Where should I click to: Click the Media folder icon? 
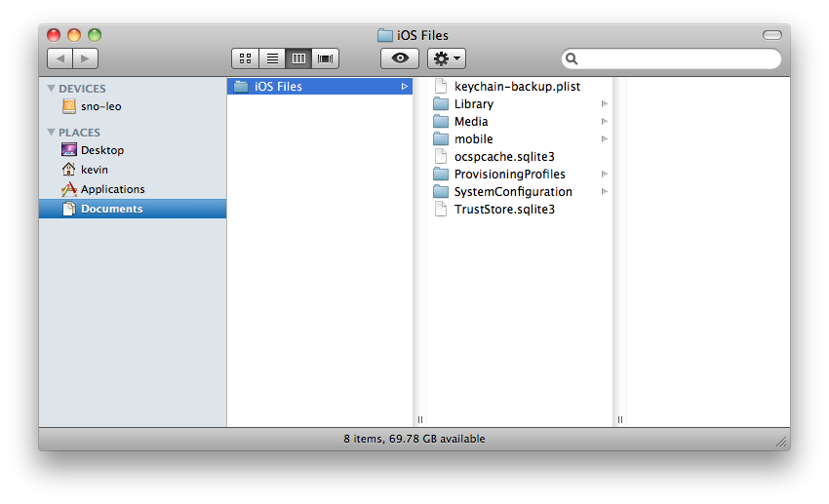[x=441, y=122]
